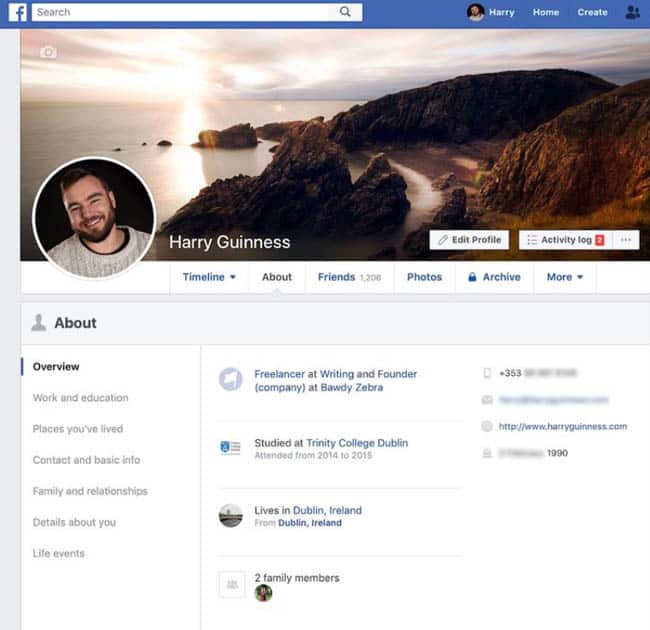Click the megaphone work icon
Screen dimensions: 650x630
tap(230, 380)
